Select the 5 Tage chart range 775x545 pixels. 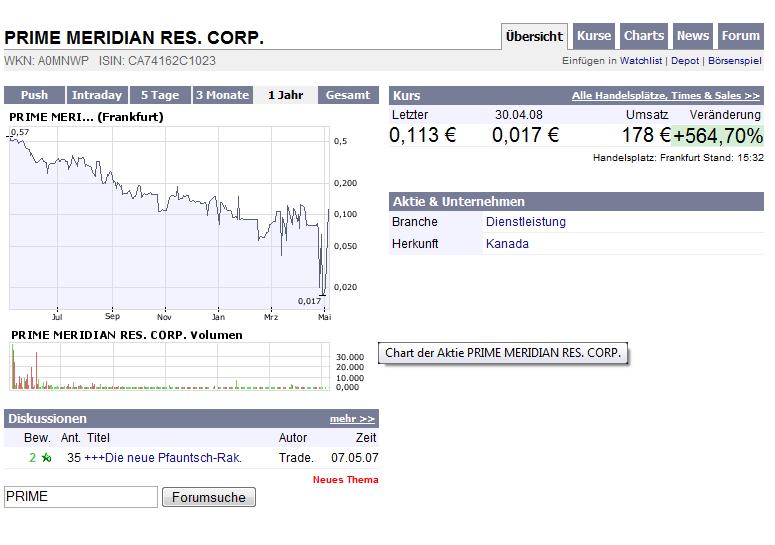pyautogui.click(x=160, y=95)
